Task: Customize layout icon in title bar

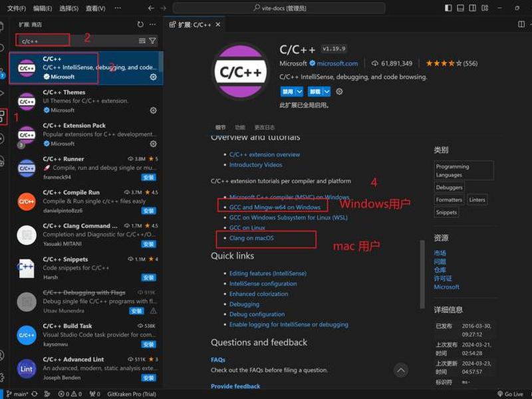Action: pos(485,8)
